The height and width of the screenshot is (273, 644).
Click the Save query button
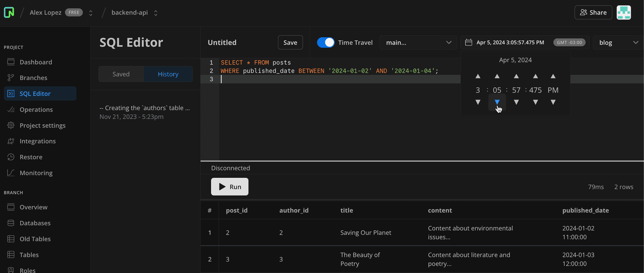click(290, 43)
